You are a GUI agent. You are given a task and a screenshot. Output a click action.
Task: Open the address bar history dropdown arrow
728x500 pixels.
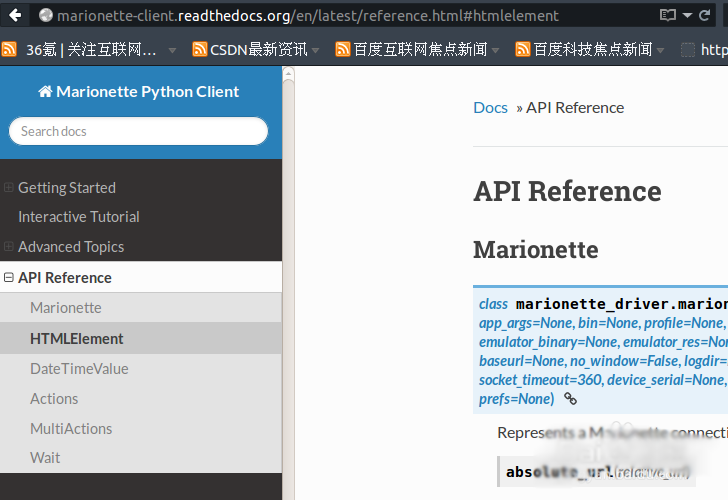(690, 15)
